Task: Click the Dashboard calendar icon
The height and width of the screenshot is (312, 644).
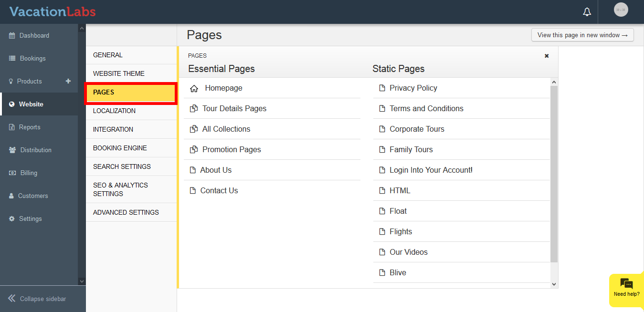Action: coord(12,36)
